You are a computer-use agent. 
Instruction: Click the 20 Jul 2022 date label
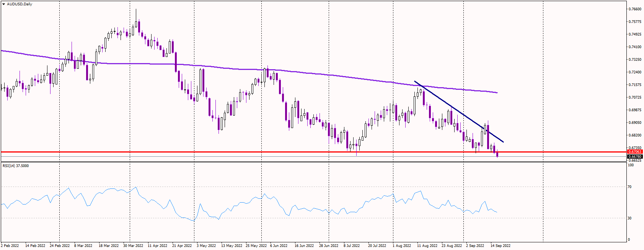pyautogui.click(x=377, y=246)
